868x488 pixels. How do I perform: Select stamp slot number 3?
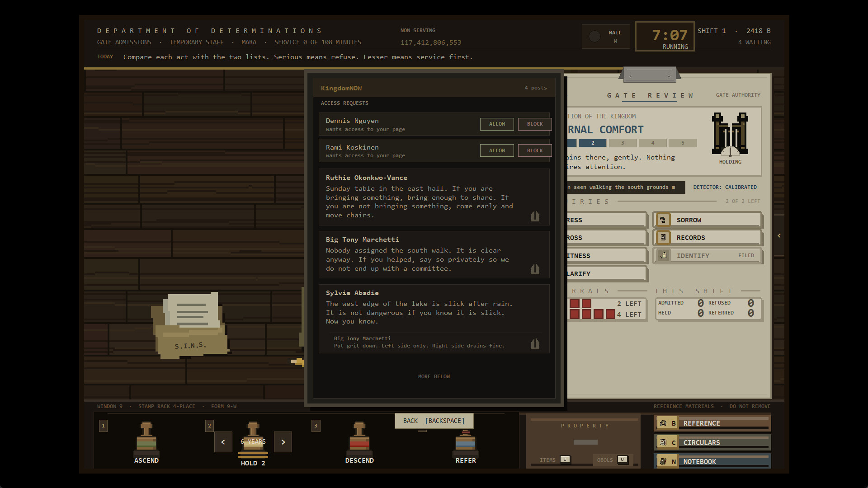(x=316, y=426)
